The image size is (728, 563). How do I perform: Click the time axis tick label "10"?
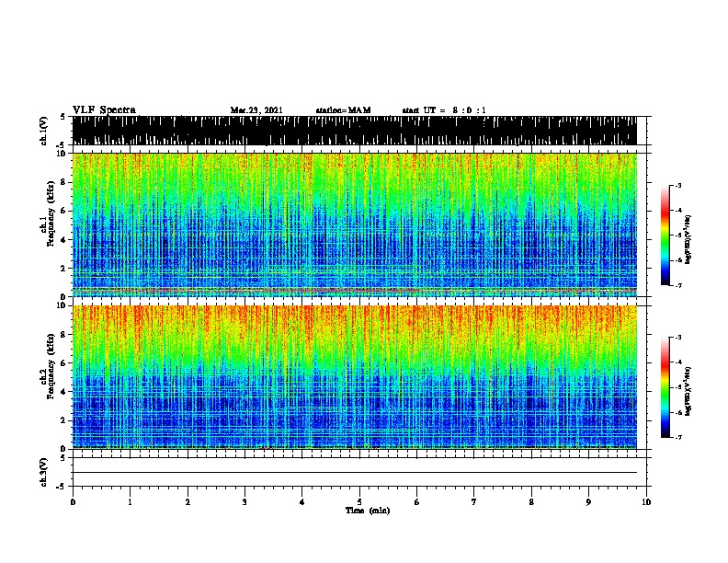click(x=646, y=502)
